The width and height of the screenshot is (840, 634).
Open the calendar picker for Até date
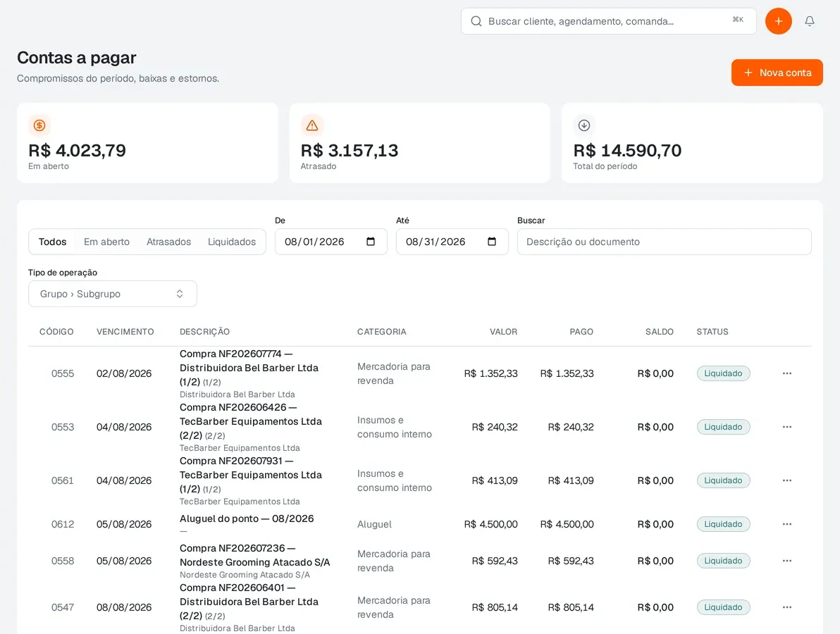(x=492, y=242)
